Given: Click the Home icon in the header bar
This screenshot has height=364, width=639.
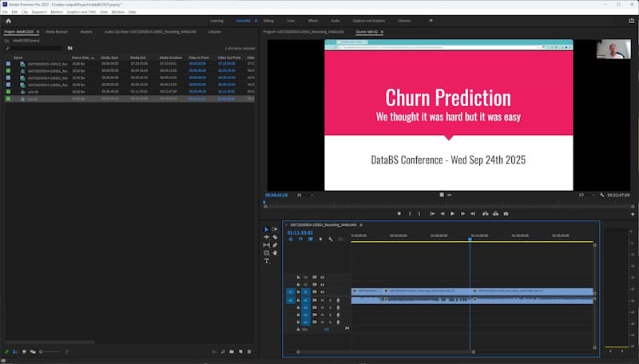Looking at the screenshot, I should [x=8, y=21].
